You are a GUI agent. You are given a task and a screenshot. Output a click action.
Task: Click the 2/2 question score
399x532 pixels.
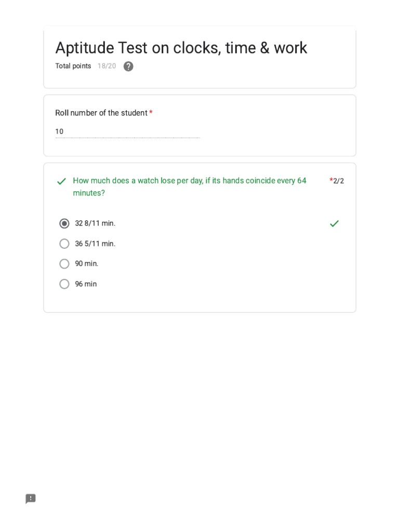click(339, 181)
